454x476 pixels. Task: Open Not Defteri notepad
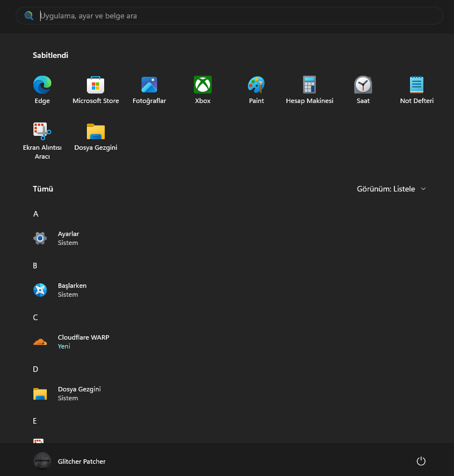[x=417, y=90]
